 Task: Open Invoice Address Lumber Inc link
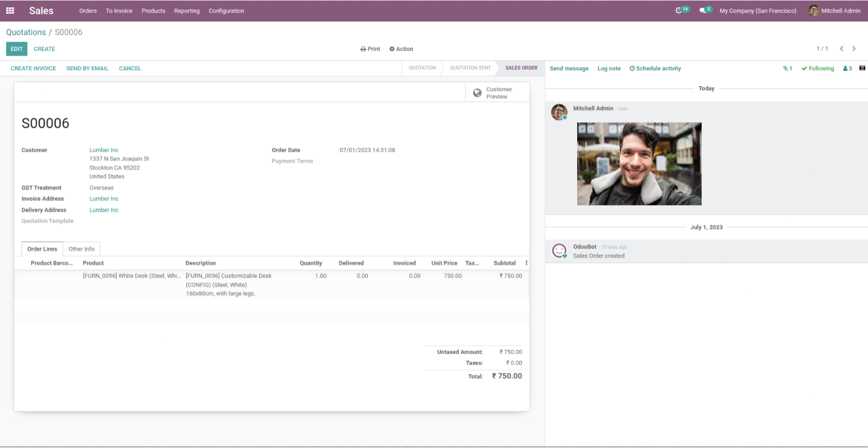click(x=104, y=199)
